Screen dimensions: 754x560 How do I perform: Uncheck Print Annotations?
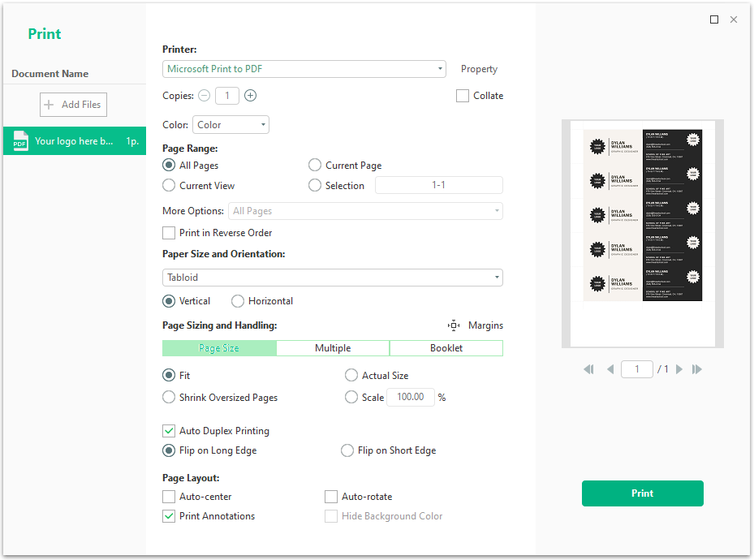point(169,516)
